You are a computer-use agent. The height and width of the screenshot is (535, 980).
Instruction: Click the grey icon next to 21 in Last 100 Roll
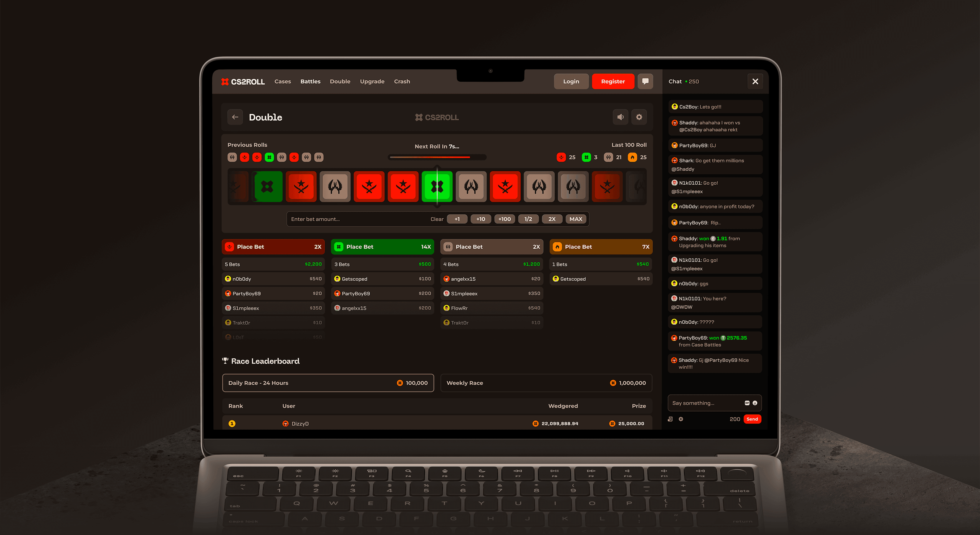pyautogui.click(x=608, y=157)
